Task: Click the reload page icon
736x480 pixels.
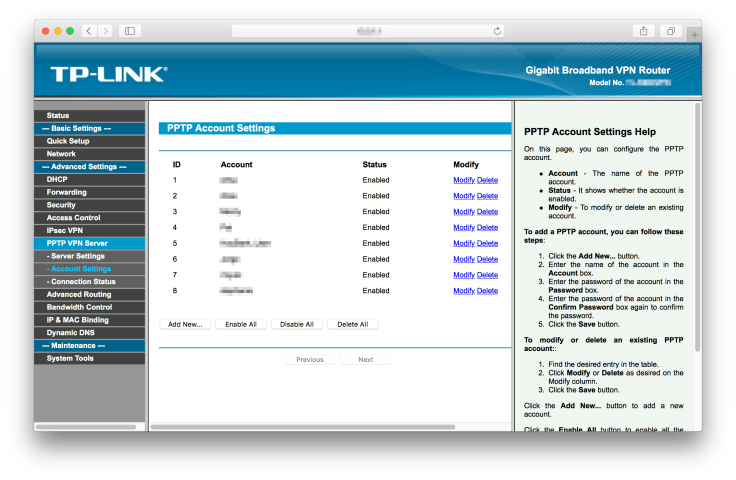Action: [497, 31]
